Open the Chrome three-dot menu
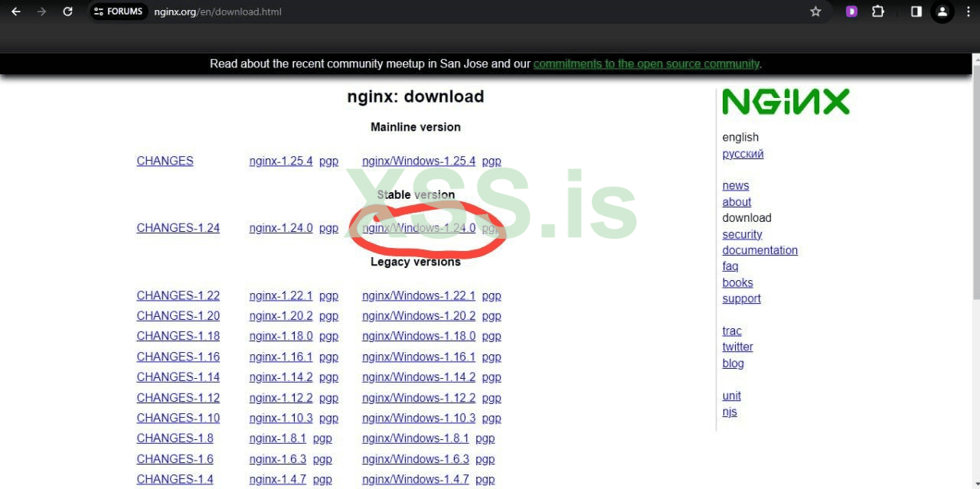Image resolution: width=980 pixels, height=489 pixels. coord(969,11)
